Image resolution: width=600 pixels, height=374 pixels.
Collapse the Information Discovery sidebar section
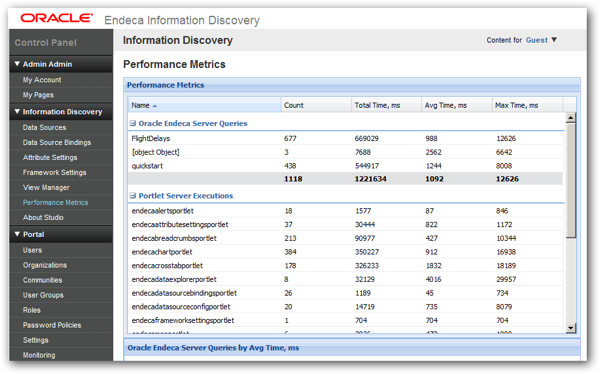[17, 111]
